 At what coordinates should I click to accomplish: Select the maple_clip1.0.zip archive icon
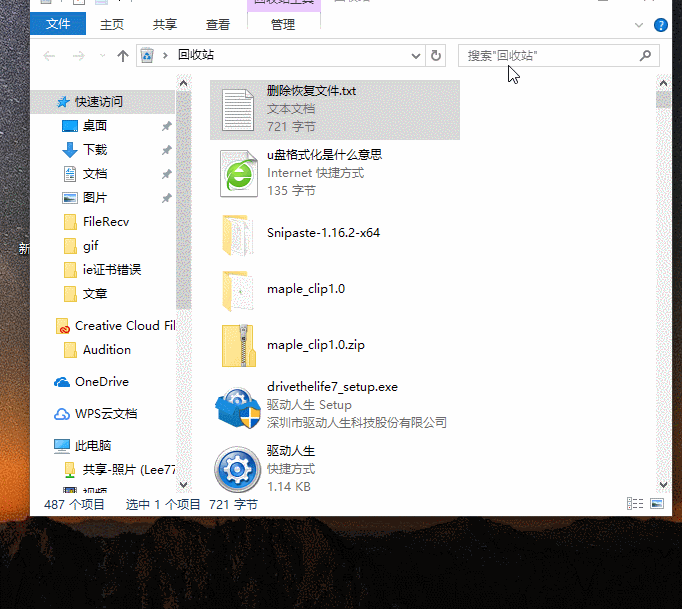click(x=238, y=345)
